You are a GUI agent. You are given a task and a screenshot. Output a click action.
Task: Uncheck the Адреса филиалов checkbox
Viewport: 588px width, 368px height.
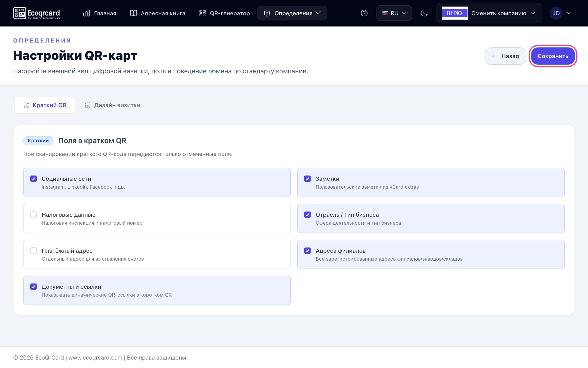tap(307, 251)
